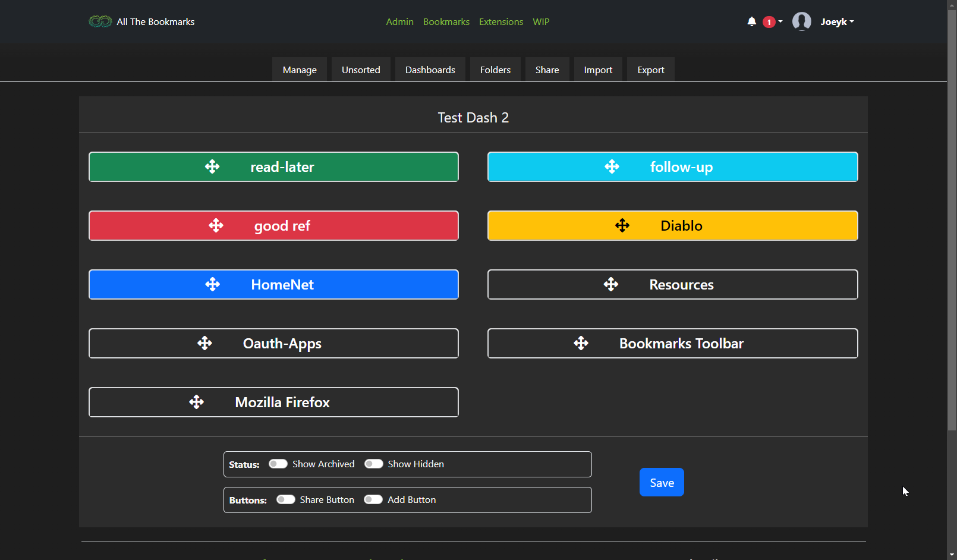Image resolution: width=957 pixels, height=560 pixels.
Task: Open the Admin nav link
Action: tap(399, 21)
